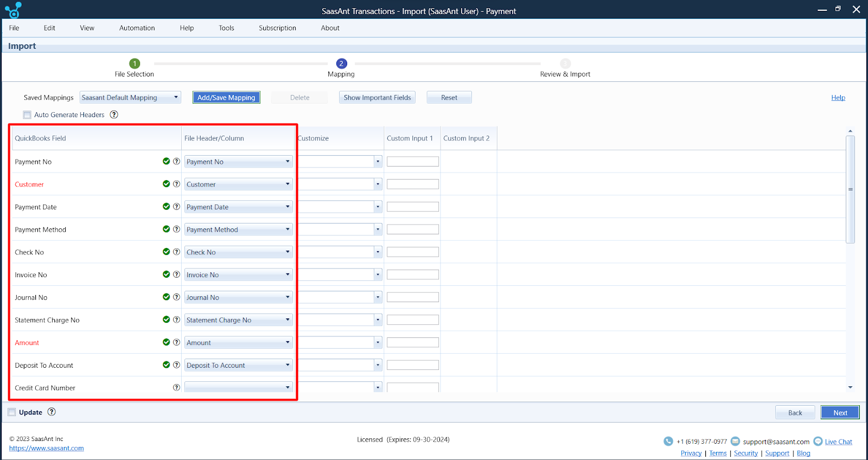Open the About menu
Viewport: 868px width, 460px height.
click(330, 28)
